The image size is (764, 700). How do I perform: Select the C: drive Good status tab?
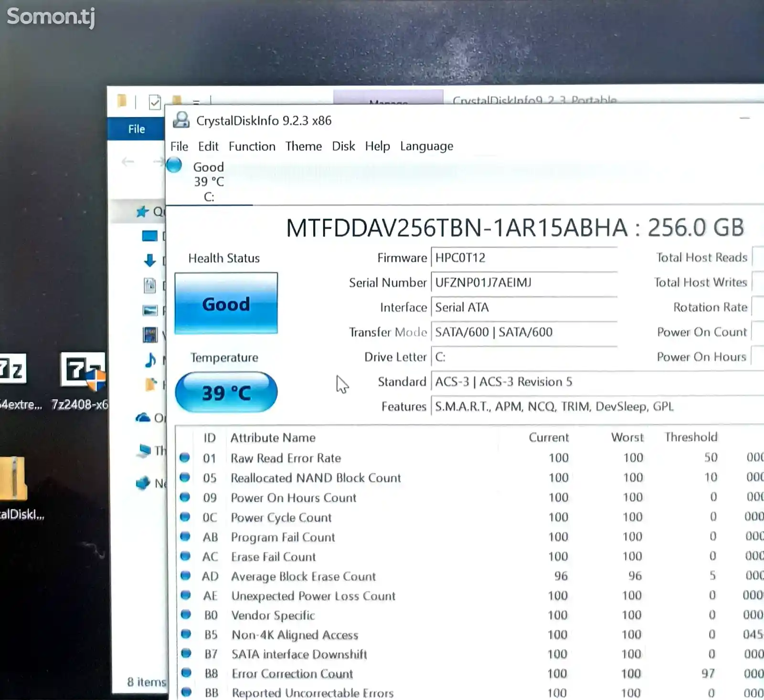(209, 181)
